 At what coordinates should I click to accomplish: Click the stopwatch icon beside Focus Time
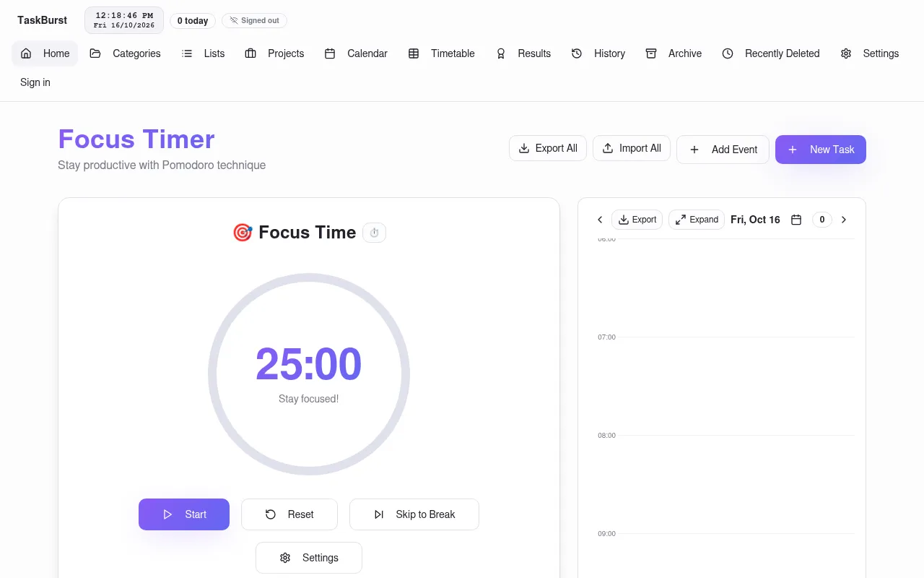tap(374, 233)
